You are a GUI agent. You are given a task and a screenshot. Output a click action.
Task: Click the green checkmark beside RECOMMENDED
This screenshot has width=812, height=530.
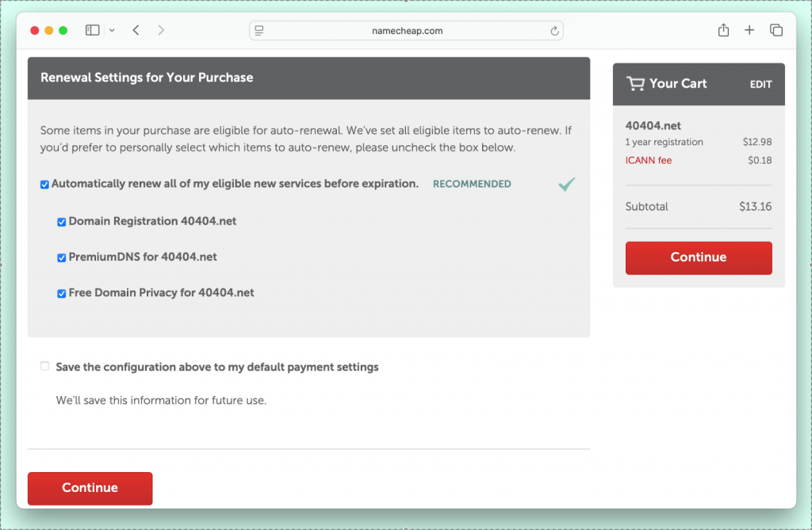click(566, 185)
